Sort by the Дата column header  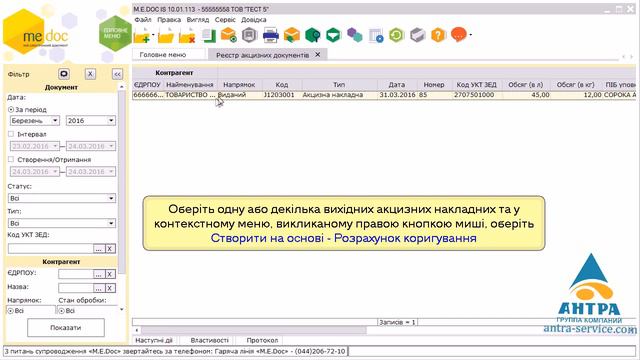(397, 84)
